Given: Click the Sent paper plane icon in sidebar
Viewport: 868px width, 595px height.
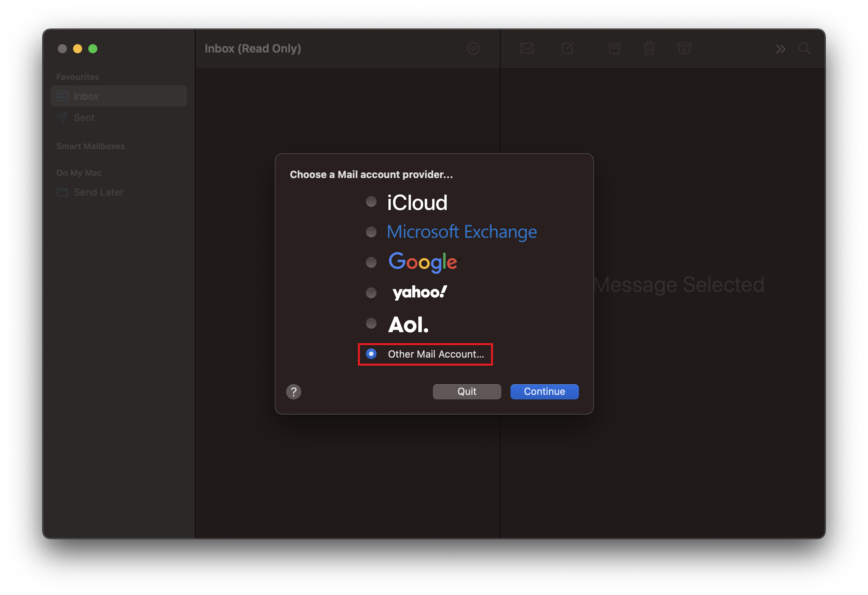Looking at the screenshot, I should (62, 117).
